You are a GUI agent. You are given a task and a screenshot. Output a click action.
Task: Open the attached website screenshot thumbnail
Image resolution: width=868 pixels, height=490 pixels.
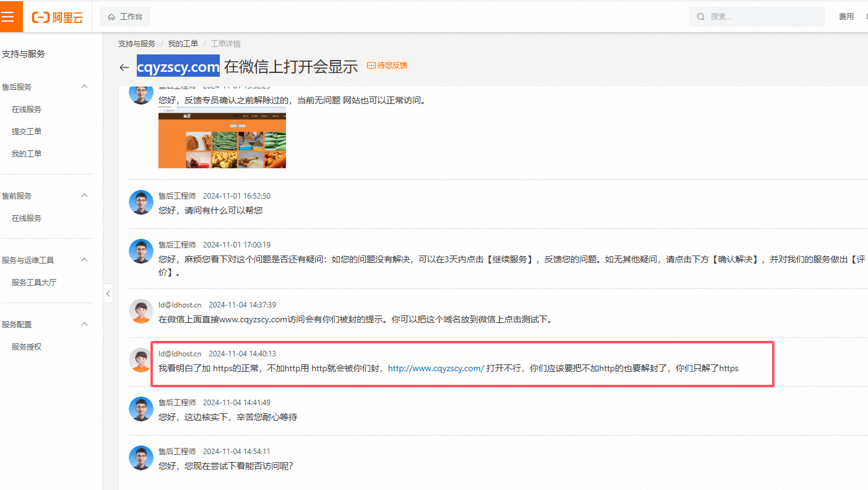[x=222, y=137]
